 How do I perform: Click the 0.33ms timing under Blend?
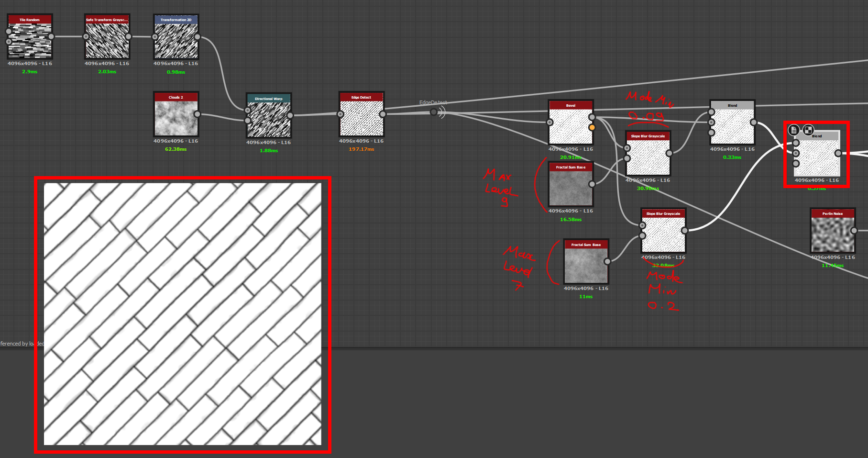[733, 157]
